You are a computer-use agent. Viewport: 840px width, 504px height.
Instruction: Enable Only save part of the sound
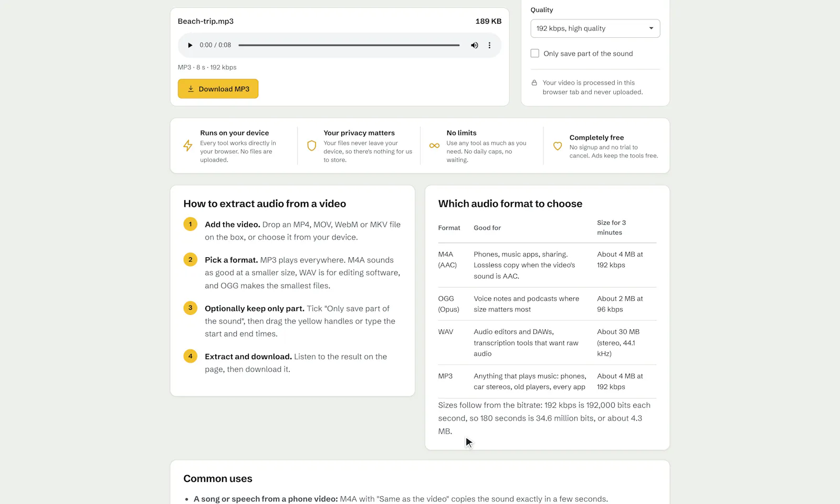point(535,54)
